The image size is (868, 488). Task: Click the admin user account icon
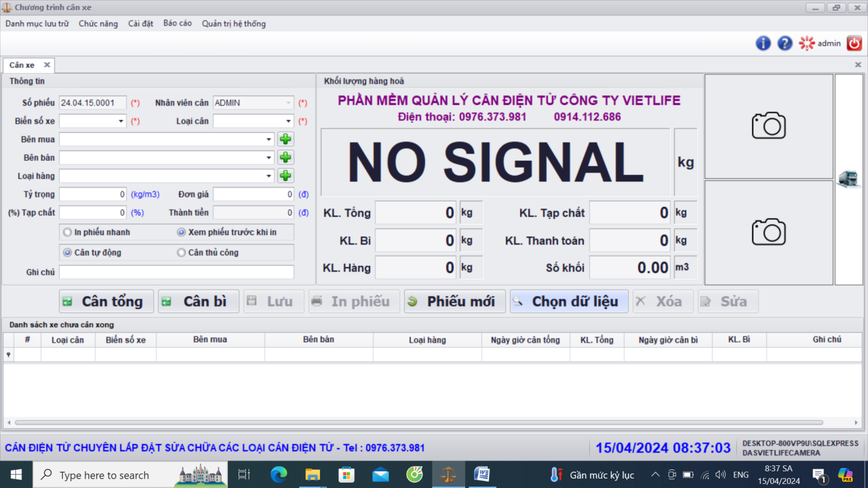pos(807,43)
